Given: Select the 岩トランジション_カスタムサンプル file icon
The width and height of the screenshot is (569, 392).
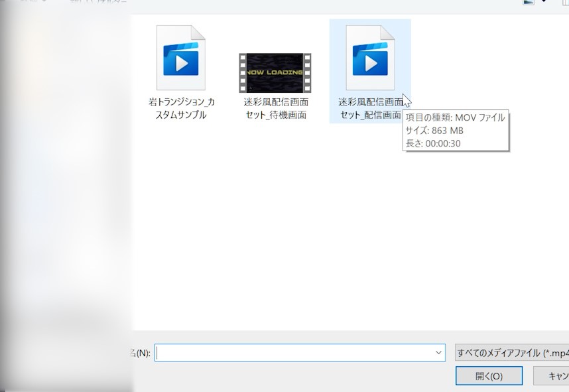Looking at the screenshot, I should [x=180, y=58].
